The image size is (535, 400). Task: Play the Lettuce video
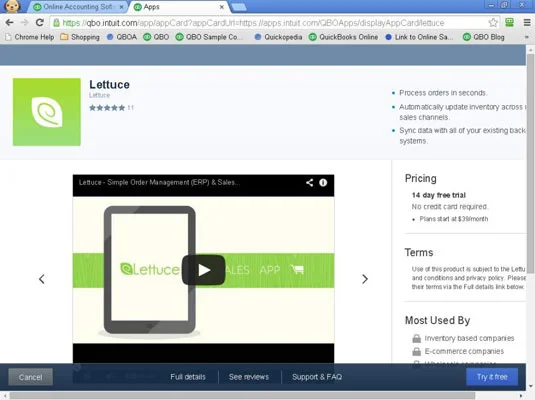pos(204,270)
